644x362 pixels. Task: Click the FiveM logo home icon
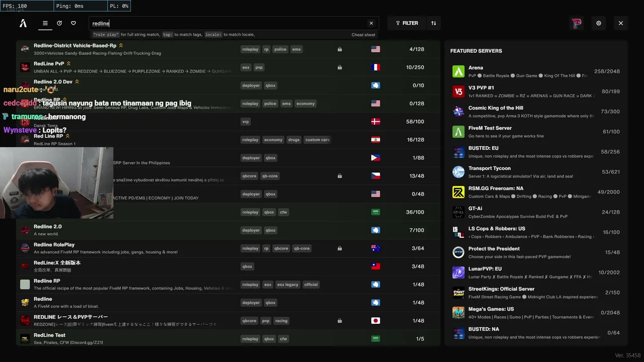tap(23, 23)
